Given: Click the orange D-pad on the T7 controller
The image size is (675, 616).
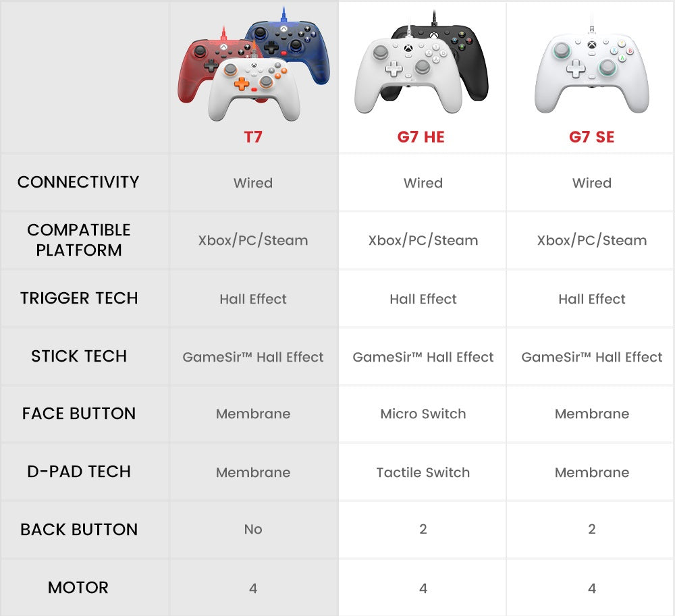Looking at the screenshot, I should [241, 84].
